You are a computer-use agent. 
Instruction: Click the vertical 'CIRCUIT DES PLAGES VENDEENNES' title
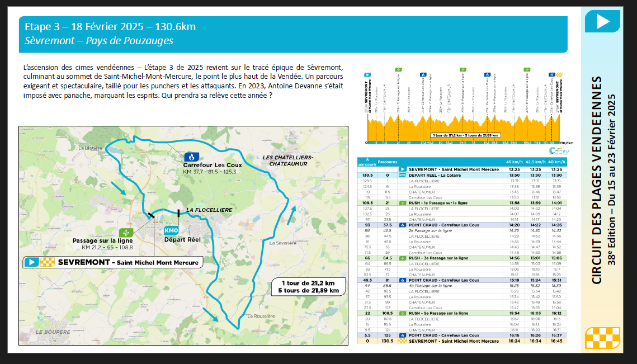click(x=596, y=181)
